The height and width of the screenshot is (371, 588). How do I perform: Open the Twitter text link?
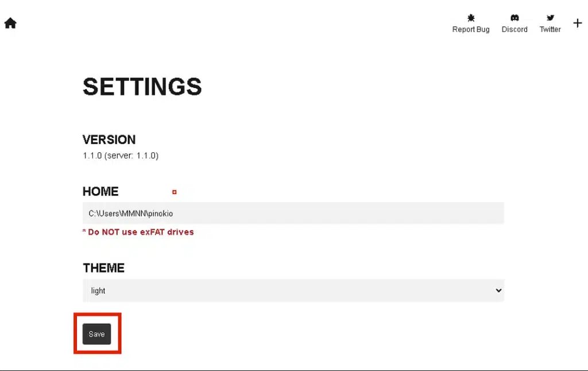point(550,29)
